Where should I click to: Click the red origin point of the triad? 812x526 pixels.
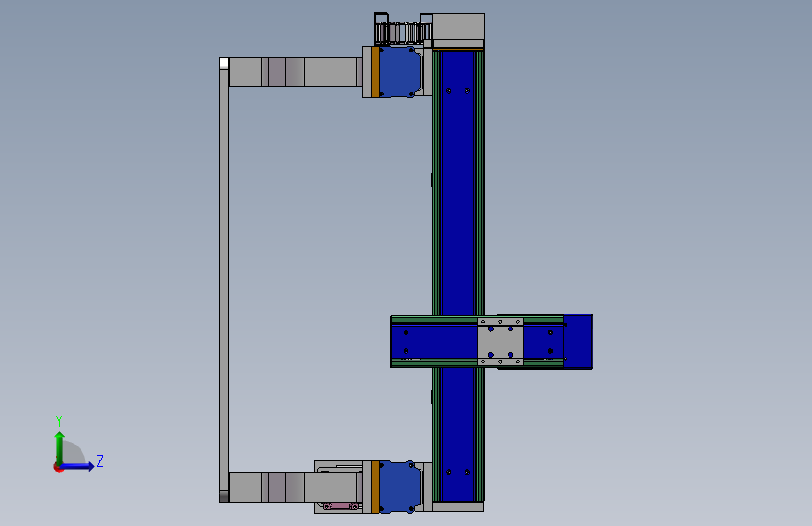point(58,467)
